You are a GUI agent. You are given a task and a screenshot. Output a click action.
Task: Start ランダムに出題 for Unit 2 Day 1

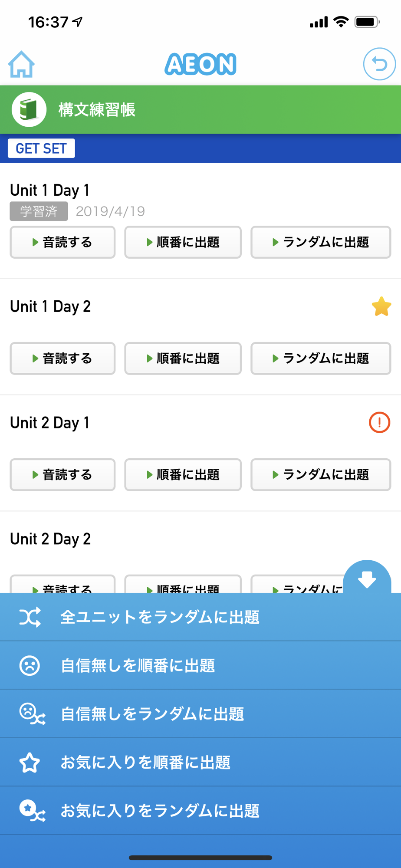click(x=321, y=475)
